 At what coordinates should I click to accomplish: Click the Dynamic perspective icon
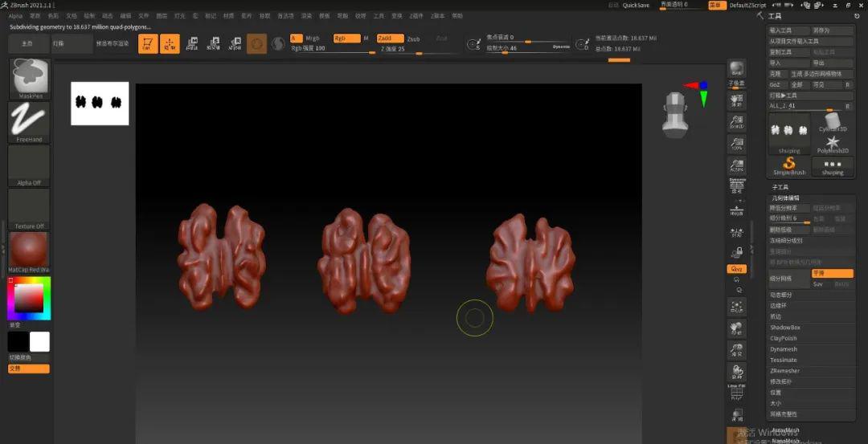point(737,185)
